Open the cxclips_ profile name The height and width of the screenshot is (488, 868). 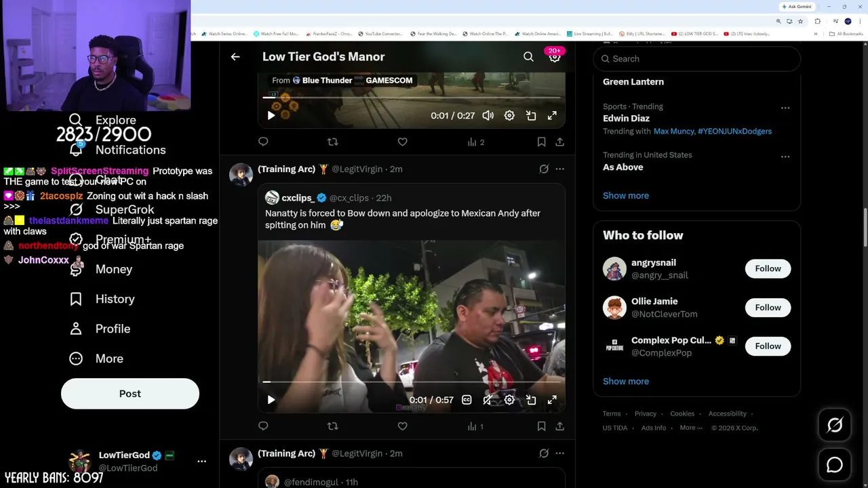[298, 198]
